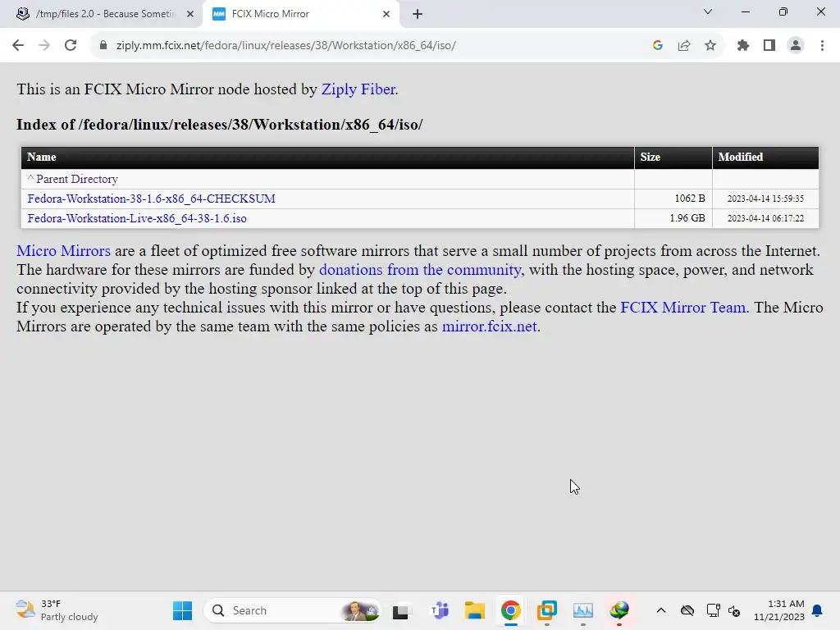Screen dimensions: 840x630
Task: Reload the current page
Action: [71, 46]
